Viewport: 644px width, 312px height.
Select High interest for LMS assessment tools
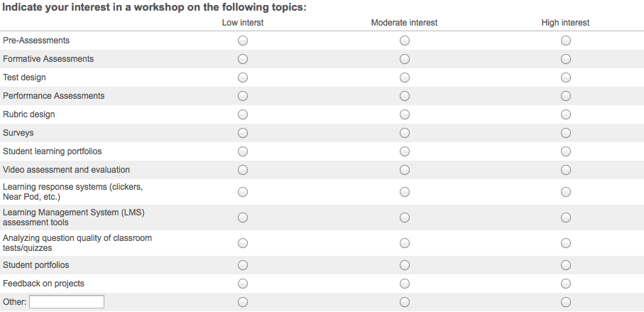tap(566, 217)
